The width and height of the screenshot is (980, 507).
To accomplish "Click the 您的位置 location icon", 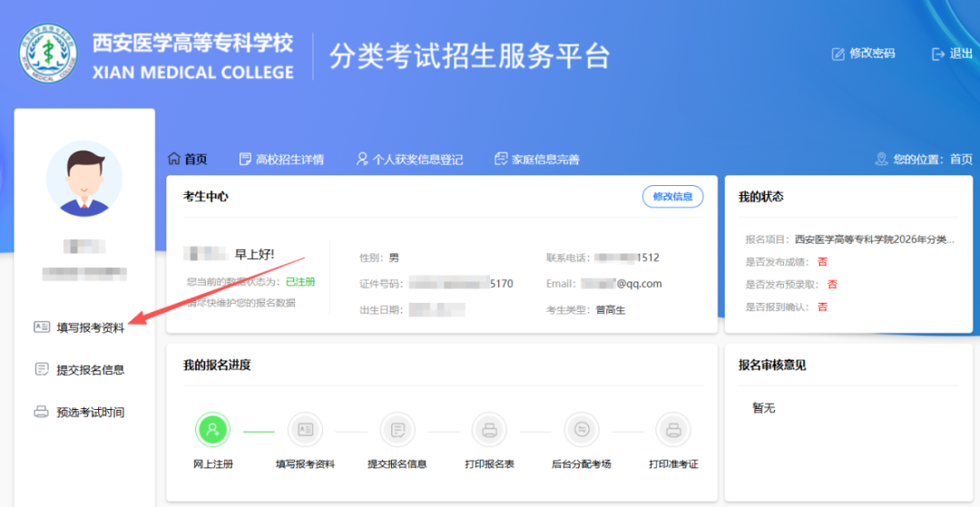I will (881, 160).
